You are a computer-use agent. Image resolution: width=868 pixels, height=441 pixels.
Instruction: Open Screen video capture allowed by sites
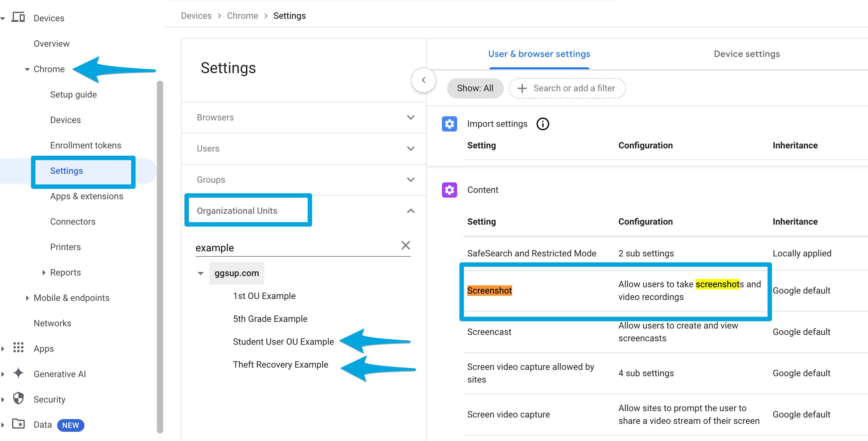click(x=665, y=373)
